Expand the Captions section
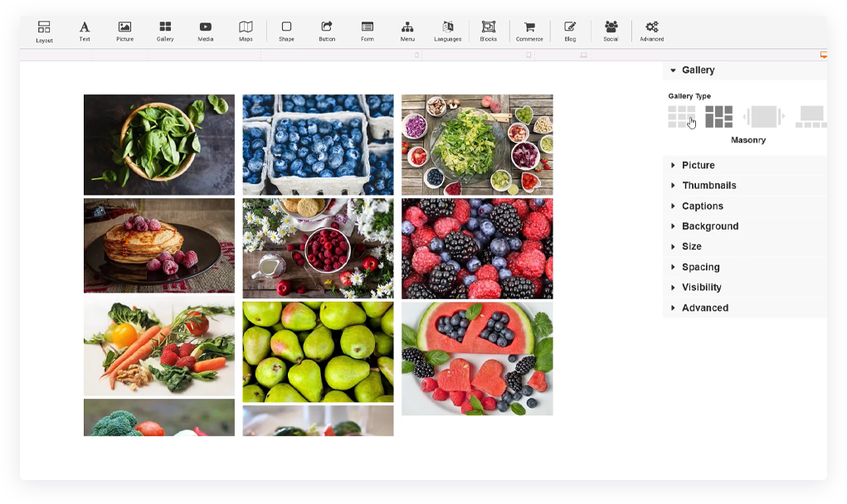Image resolution: width=847 pixels, height=504 pixels. point(702,206)
